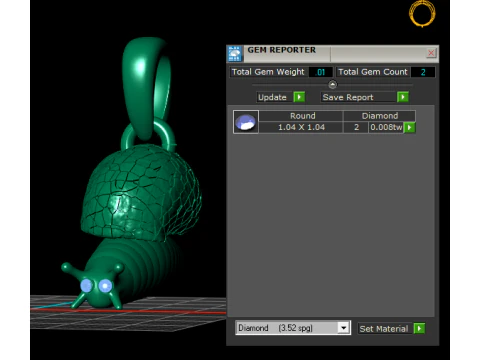Image resolution: width=480 pixels, height=360 pixels.
Task: Click the gold ring icon at top right
Action: click(422, 14)
